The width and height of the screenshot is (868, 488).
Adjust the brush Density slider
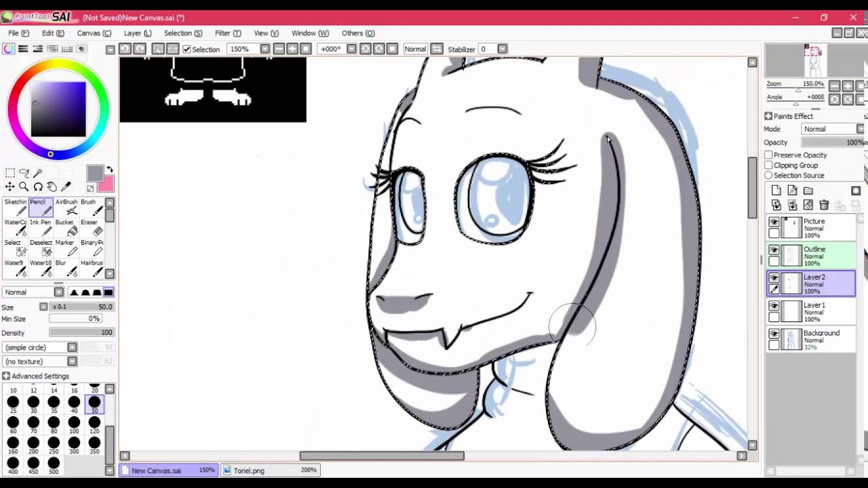point(81,333)
